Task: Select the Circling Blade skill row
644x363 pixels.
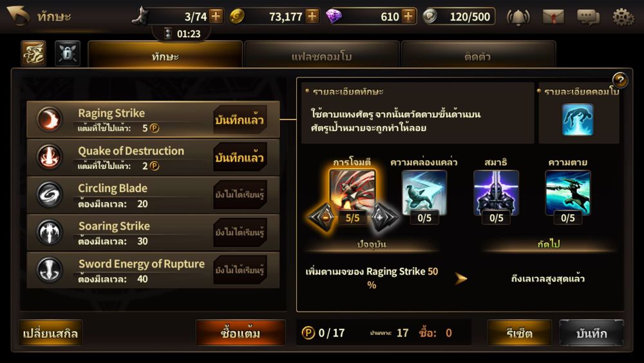Action: [153, 195]
